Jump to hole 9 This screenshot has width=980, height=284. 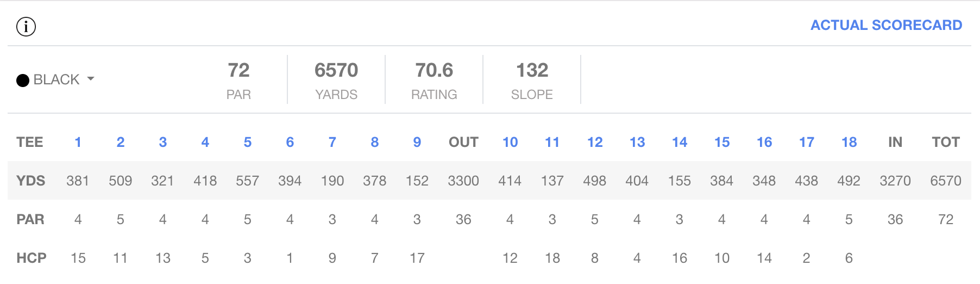417,143
